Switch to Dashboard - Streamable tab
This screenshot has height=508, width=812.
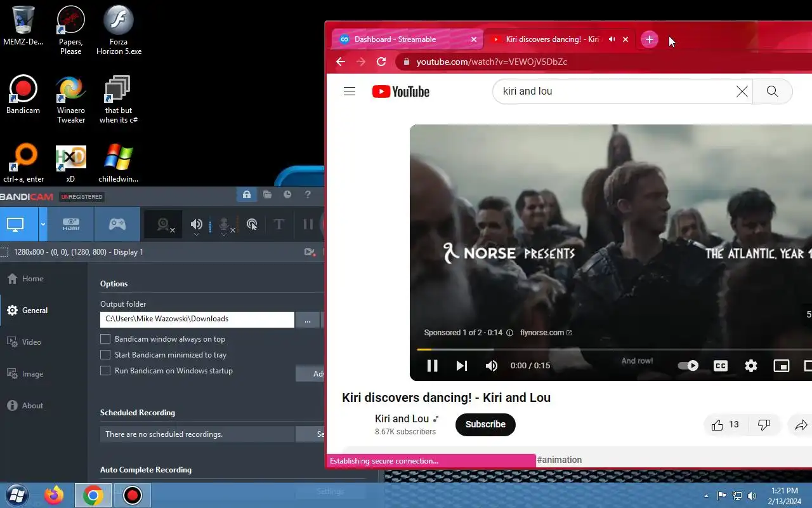point(406,39)
